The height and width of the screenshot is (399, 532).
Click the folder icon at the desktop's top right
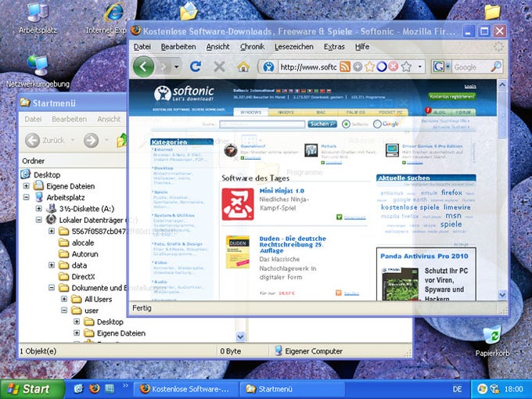tap(492, 13)
